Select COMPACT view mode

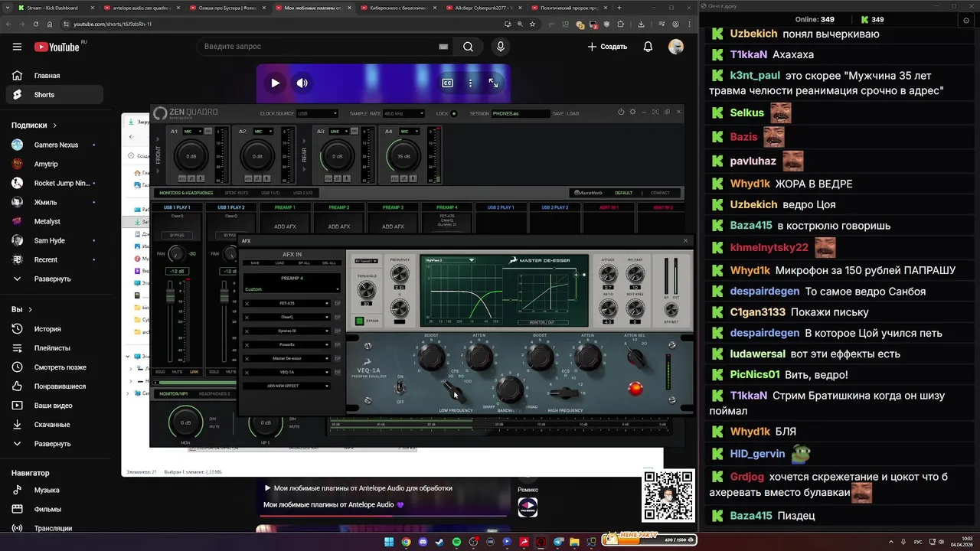[x=660, y=193]
